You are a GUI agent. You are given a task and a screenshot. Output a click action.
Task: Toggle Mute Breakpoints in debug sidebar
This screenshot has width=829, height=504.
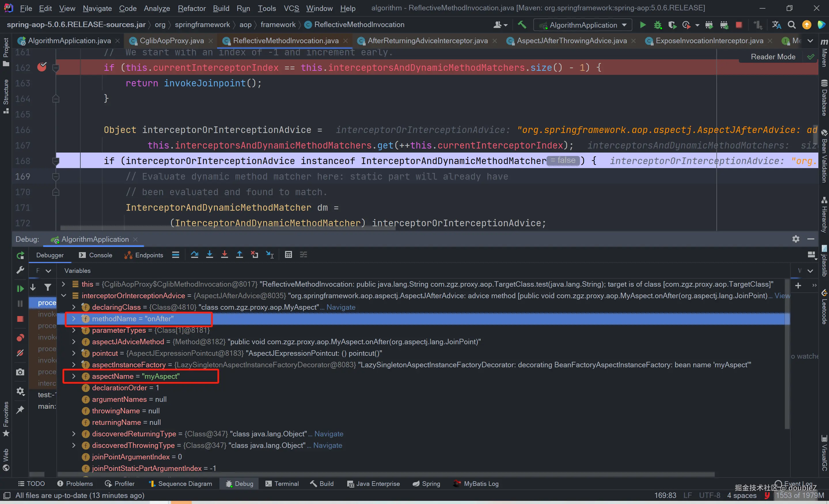[20, 353]
